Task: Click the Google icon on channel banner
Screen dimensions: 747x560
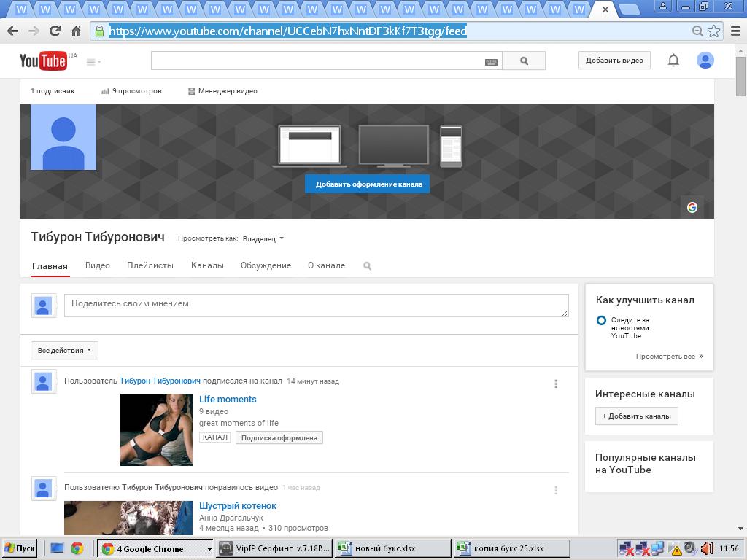Action: pyautogui.click(x=692, y=207)
